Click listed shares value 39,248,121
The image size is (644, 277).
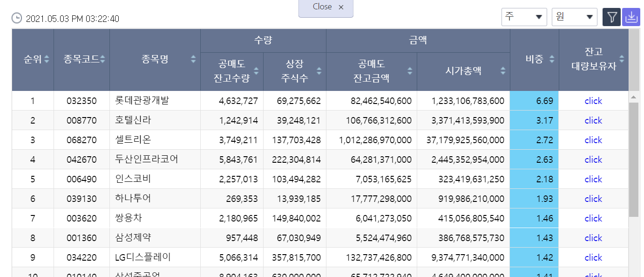point(298,120)
